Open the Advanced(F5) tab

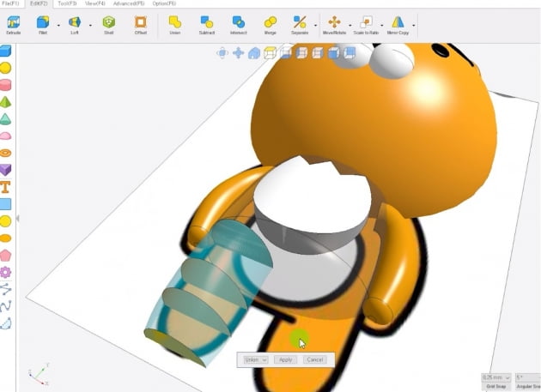pos(129,3)
